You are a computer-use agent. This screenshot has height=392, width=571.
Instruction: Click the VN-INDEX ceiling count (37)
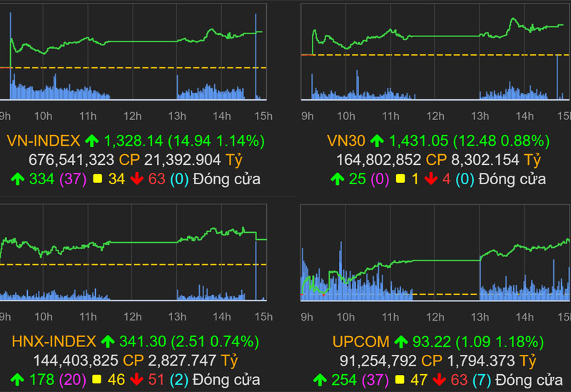click(x=74, y=179)
